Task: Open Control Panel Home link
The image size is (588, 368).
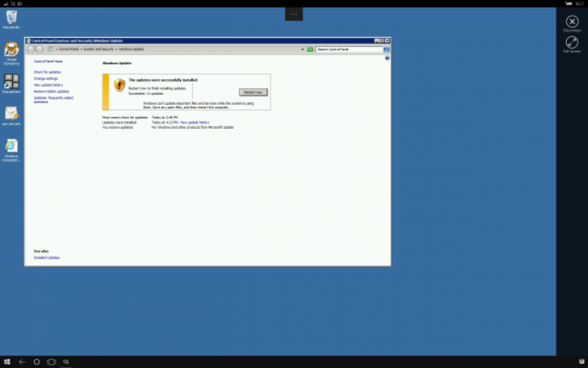Action: point(48,61)
